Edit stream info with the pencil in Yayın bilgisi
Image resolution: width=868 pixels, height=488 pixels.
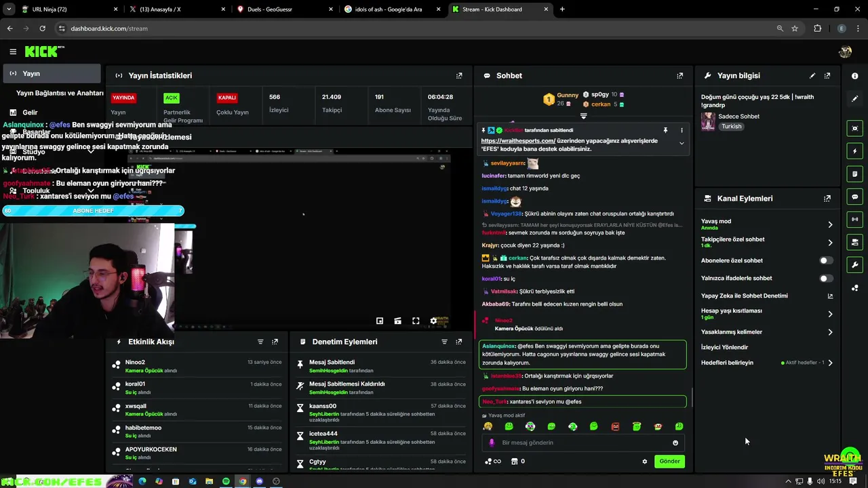coord(812,76)
